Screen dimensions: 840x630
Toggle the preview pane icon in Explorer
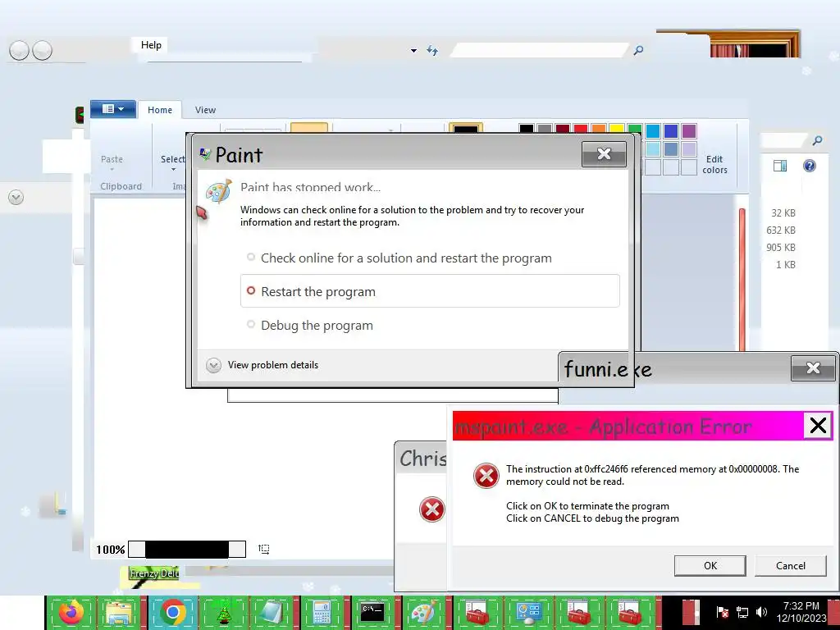(780, 166)
